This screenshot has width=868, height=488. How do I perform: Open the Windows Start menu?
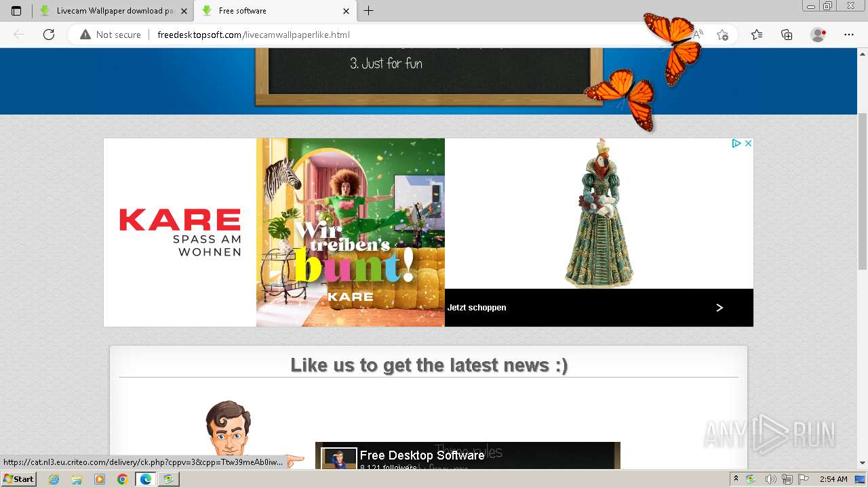[19, 479]
